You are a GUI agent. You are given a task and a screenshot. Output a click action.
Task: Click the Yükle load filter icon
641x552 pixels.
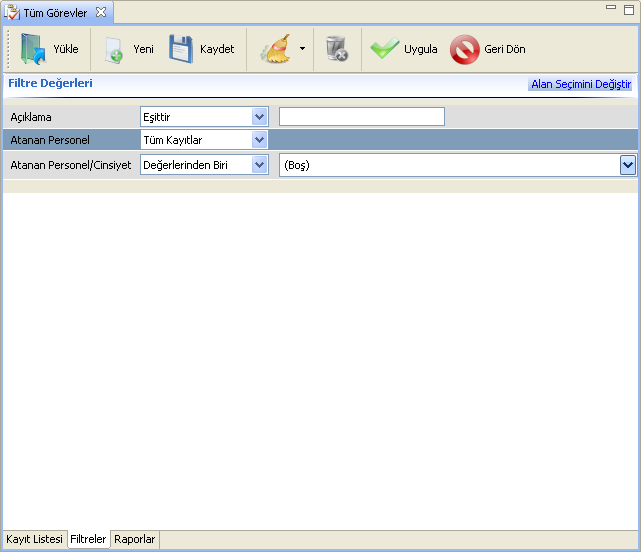[x=34, y=49]
